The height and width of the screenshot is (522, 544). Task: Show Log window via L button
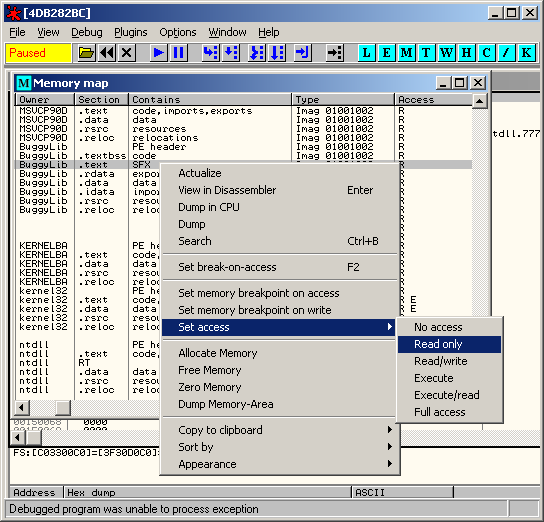366,53
